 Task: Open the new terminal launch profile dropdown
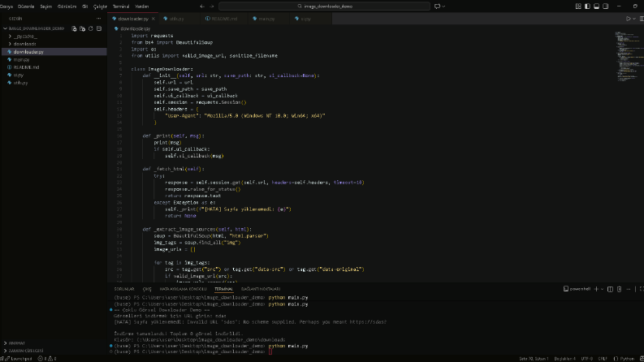coord(602,289)
